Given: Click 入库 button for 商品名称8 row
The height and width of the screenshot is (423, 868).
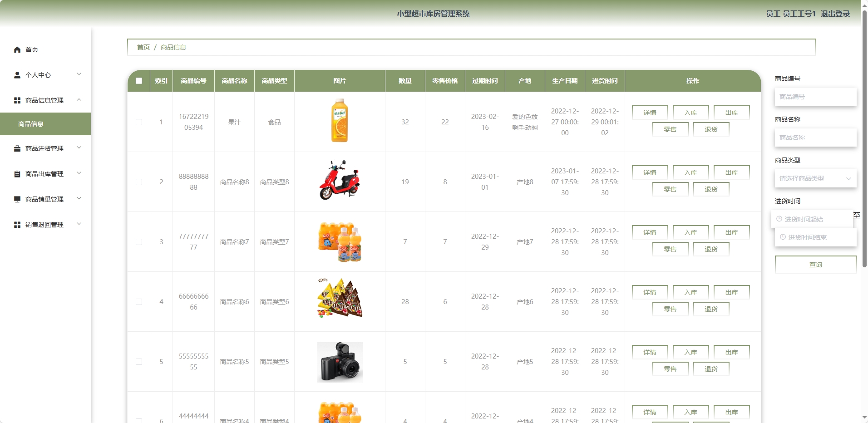Looking at the screenshot, I should tap(690, 172).
